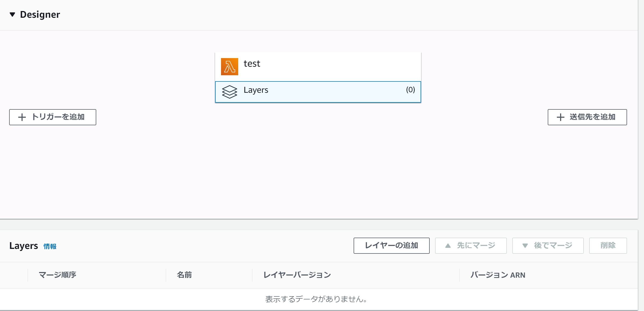Add a destination with 送信先を追加

click(587, 117)
